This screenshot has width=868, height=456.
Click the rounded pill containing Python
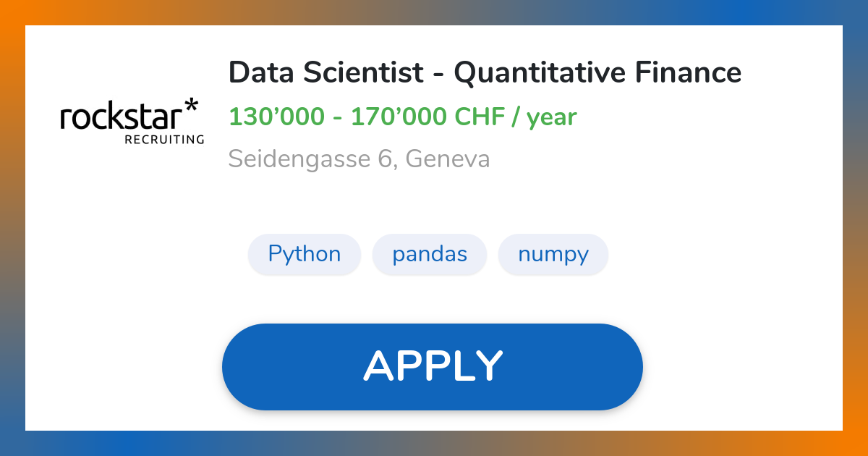point(305,254)
